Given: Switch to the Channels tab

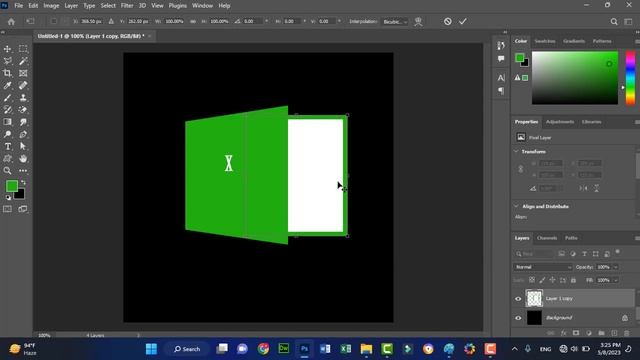Looking at the screenshot, I should point(547,238).
